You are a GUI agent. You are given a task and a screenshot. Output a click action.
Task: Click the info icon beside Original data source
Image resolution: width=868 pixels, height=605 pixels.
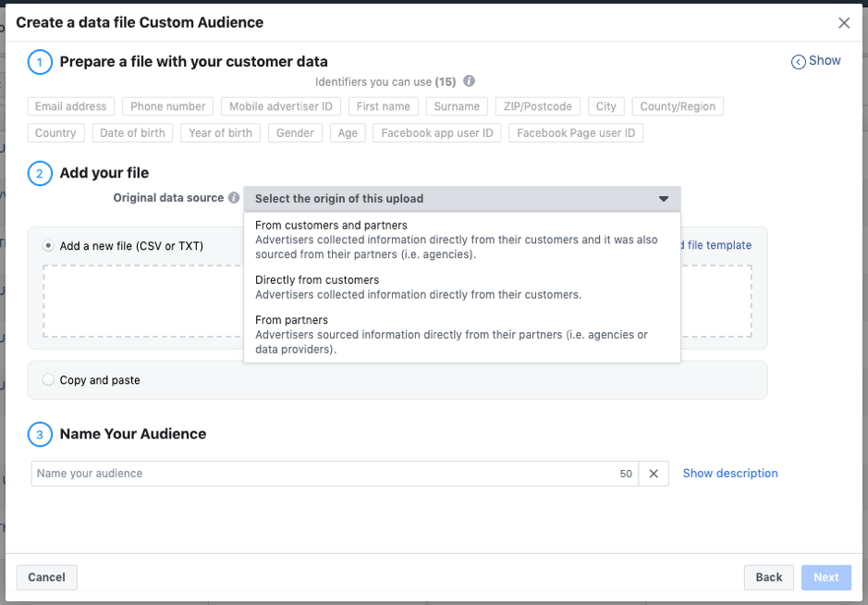(234, 198)
